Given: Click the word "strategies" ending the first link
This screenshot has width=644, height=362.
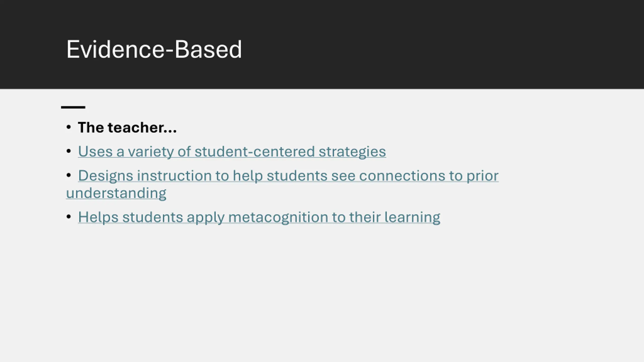Looking at the screenshot, I should coord(352,152).
